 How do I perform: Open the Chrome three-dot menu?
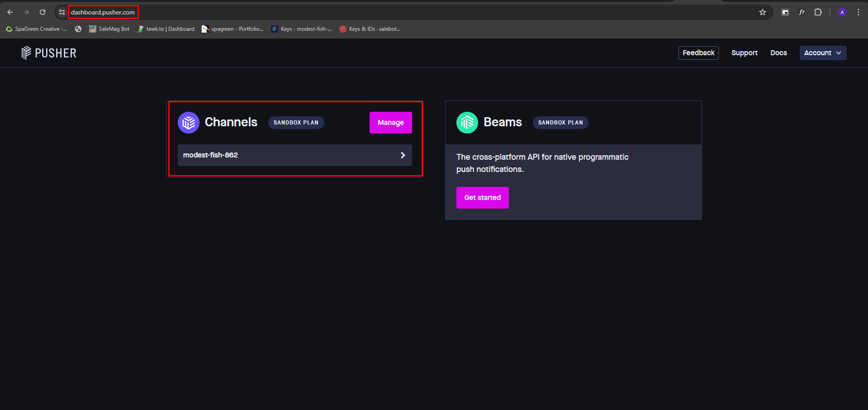tap(859, 12)
